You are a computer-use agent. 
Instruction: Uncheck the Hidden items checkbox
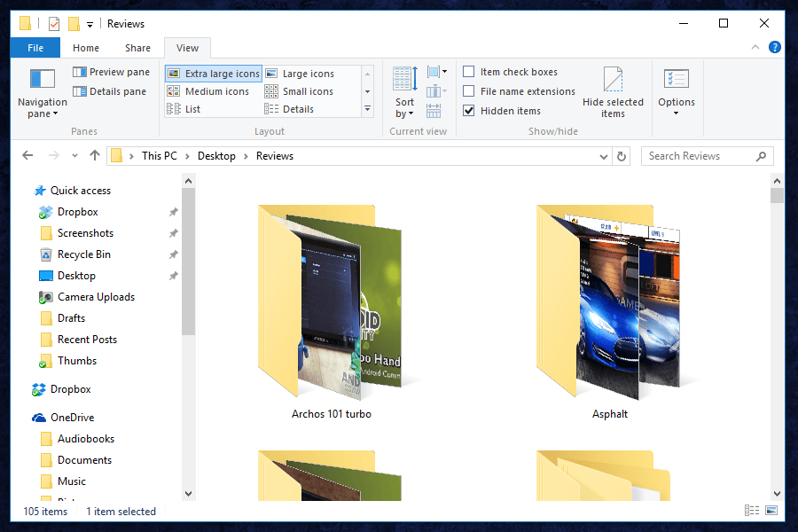469,111
